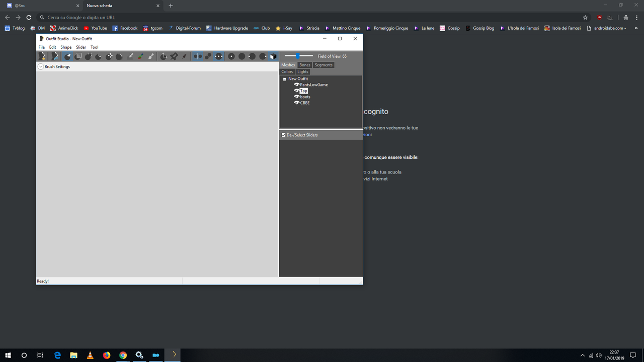Screen dimensions: 644x362
Task: Select the arrow Select tool
Action: point(68,56)
